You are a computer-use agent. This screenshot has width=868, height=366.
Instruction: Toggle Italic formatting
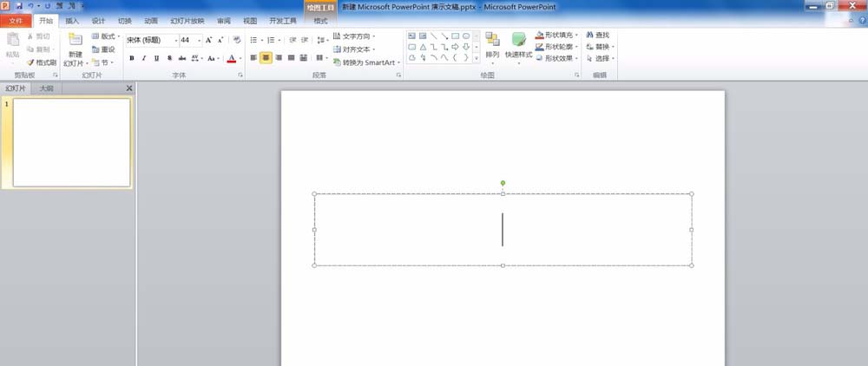pos(144,58)
